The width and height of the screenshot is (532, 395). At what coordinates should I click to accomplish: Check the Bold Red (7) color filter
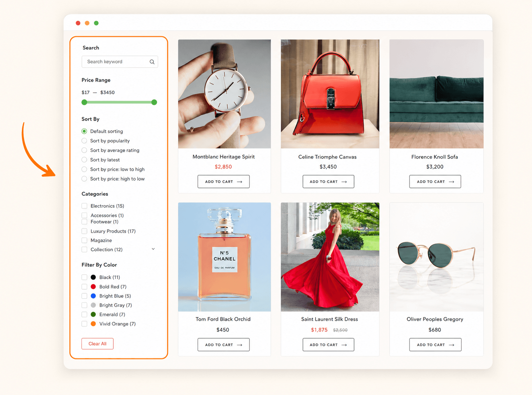pos(84,287)
